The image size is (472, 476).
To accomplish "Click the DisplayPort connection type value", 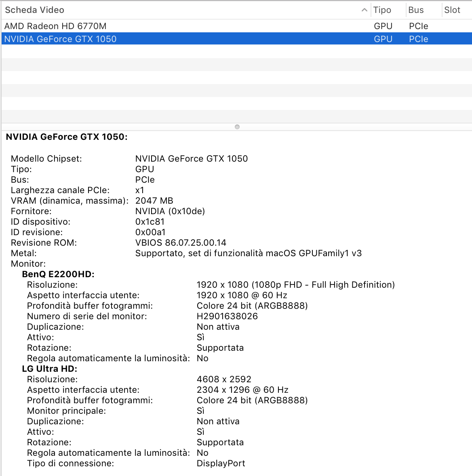I will tap(221, 463).
